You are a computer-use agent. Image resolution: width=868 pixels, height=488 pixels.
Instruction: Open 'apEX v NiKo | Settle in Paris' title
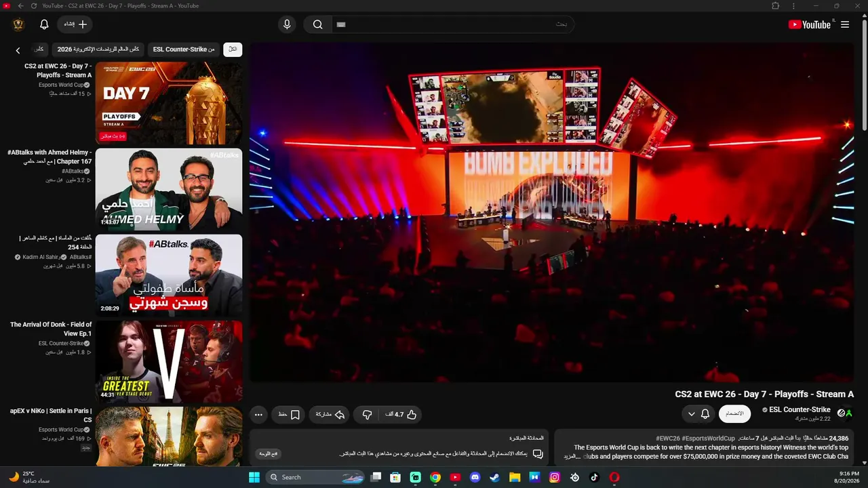coord(51,415)
